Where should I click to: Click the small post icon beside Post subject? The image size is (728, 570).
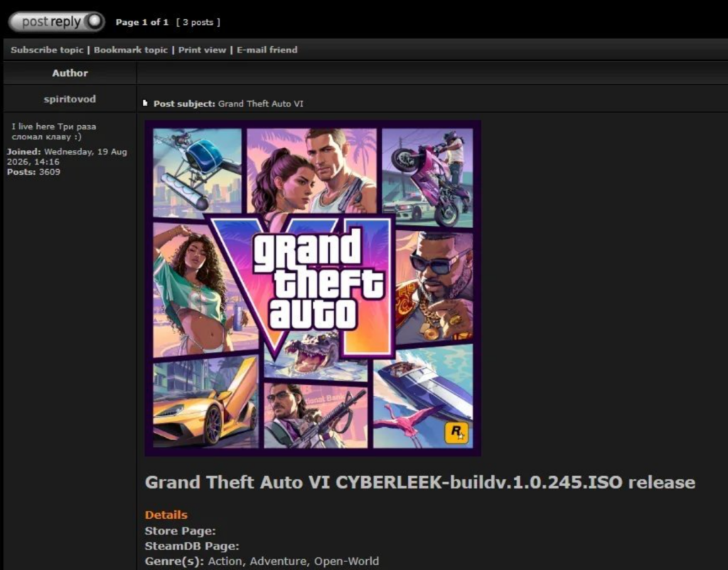145,103
